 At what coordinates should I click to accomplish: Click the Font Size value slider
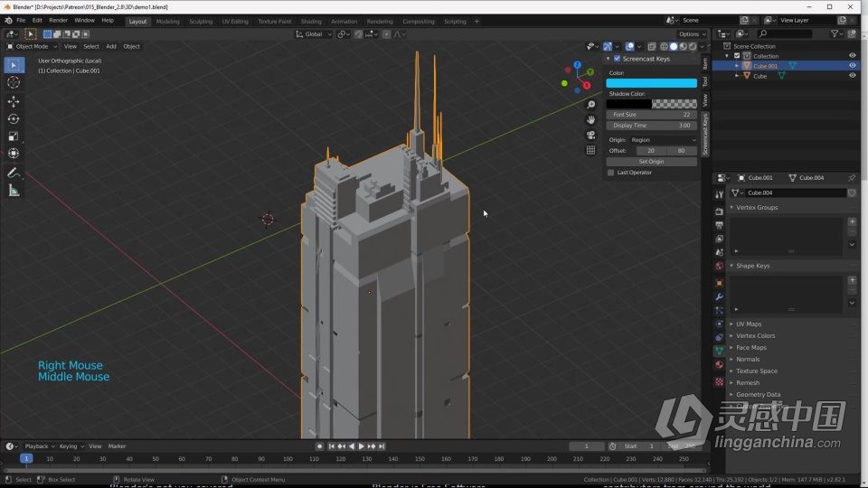tap(651, 115)
